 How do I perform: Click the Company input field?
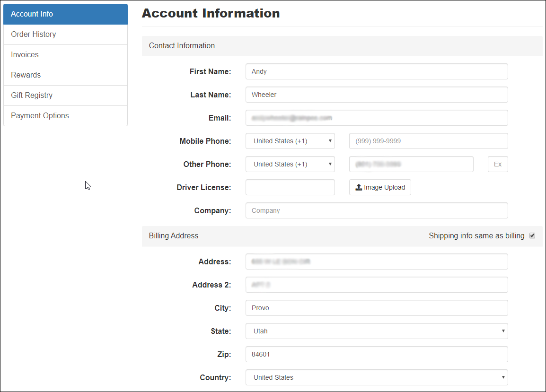[377, 210]
